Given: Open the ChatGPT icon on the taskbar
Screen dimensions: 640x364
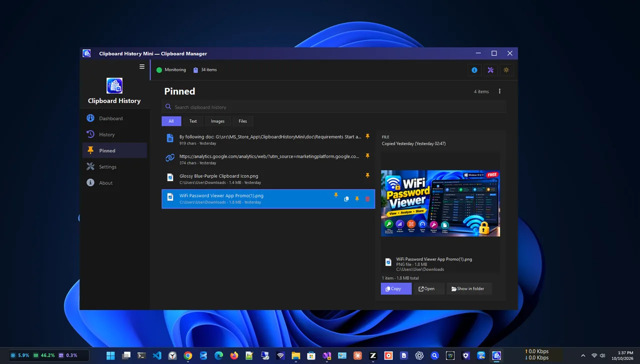Looking at the screenshot, I should click(x=419, y=356).
